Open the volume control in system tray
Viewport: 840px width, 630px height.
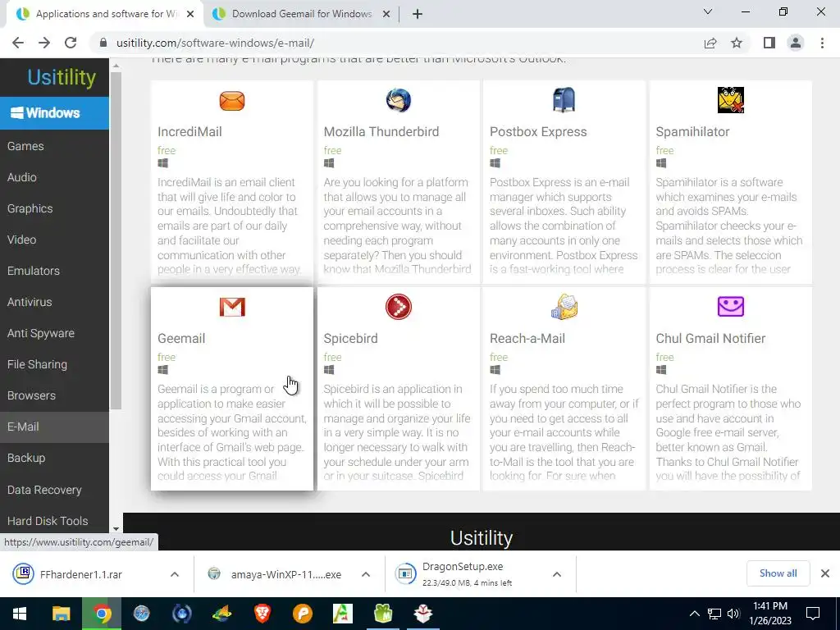[x=733, y=614]
